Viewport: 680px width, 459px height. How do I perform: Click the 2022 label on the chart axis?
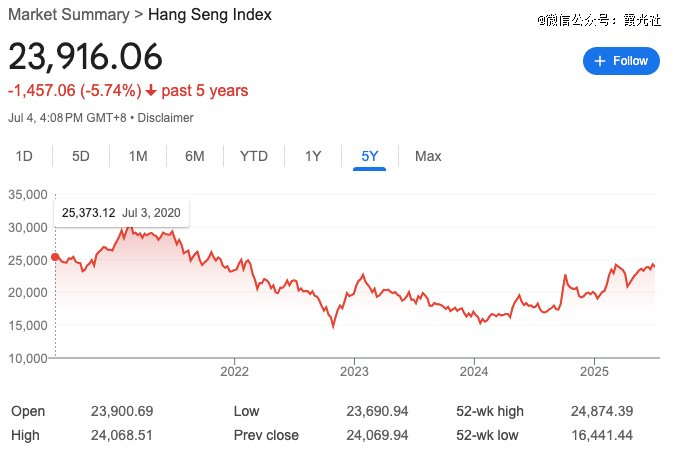233,369
